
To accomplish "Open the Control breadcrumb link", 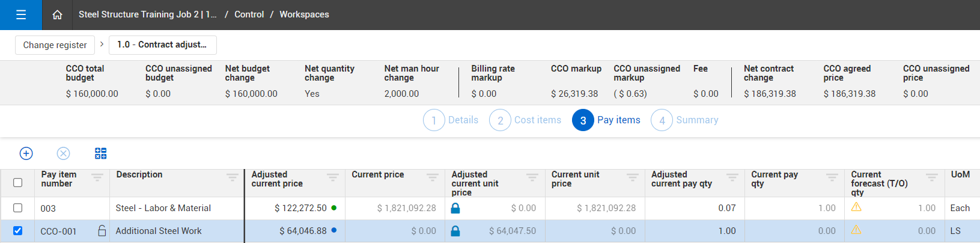I will click(249, 14).
